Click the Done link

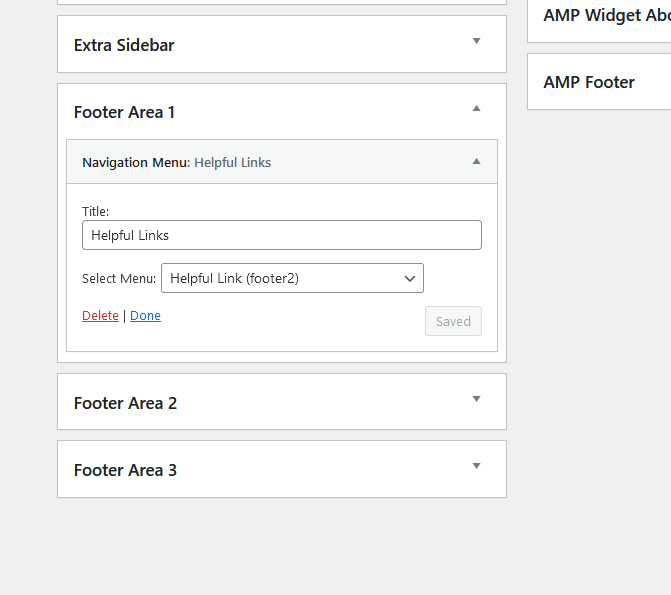click(145, 316)
